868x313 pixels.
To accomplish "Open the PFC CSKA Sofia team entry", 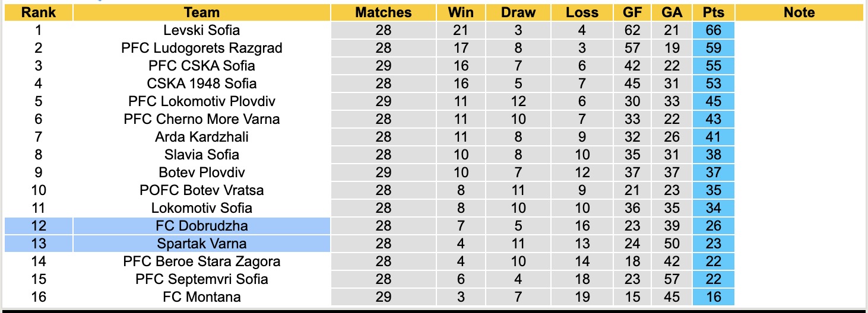I will [202, 66].
